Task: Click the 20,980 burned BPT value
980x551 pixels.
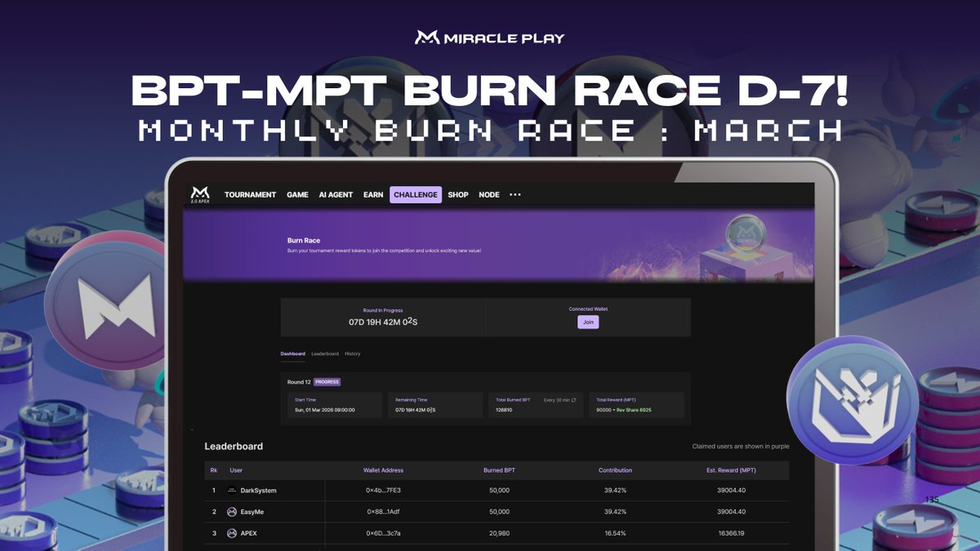Action: click(x=499, y=533)
